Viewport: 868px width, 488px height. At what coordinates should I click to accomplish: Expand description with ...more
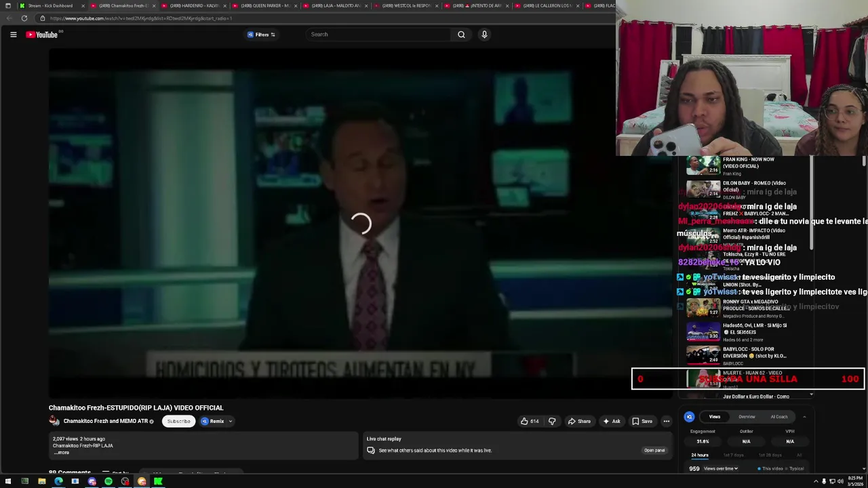click(61, 452)
